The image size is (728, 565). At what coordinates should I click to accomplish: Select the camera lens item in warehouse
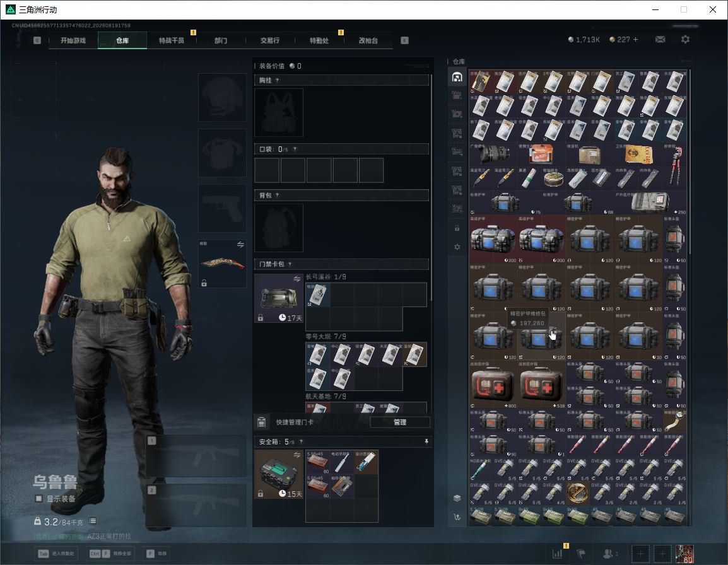tap(493, 154)
